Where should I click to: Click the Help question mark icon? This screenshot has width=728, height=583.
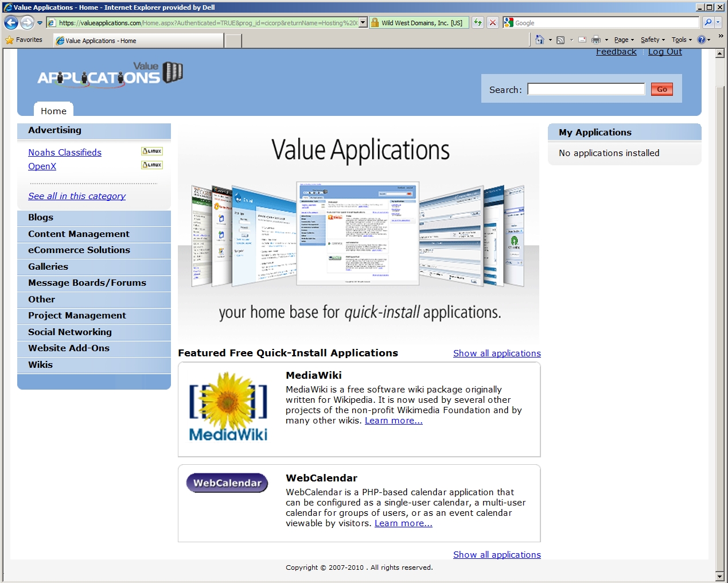point(702,40)
